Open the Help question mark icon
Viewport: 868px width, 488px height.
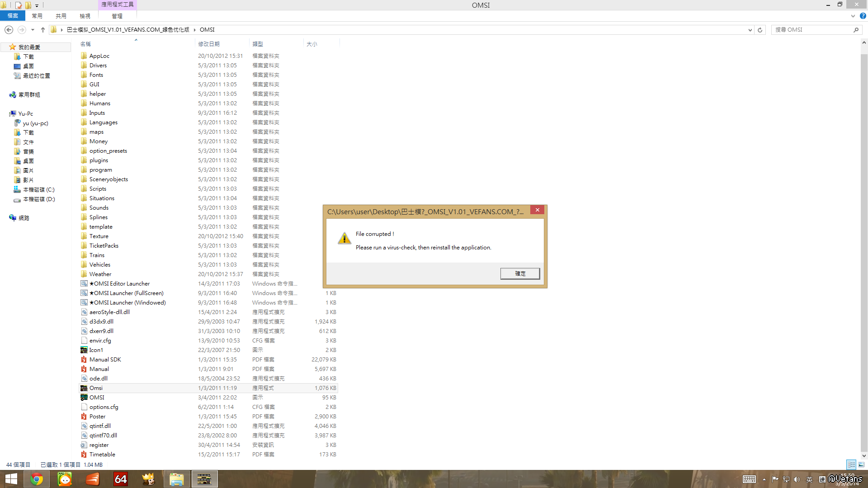pos(863,16)
